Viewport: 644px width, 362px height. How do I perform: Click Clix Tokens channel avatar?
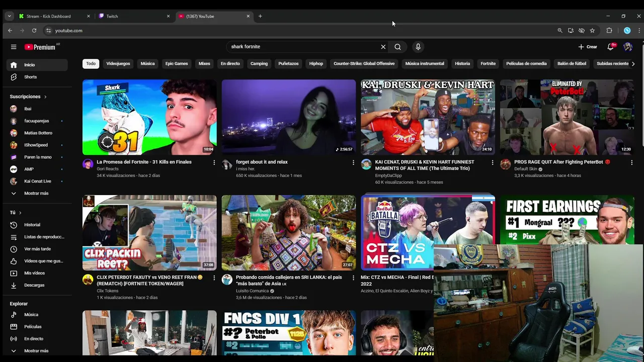[88, 280]
